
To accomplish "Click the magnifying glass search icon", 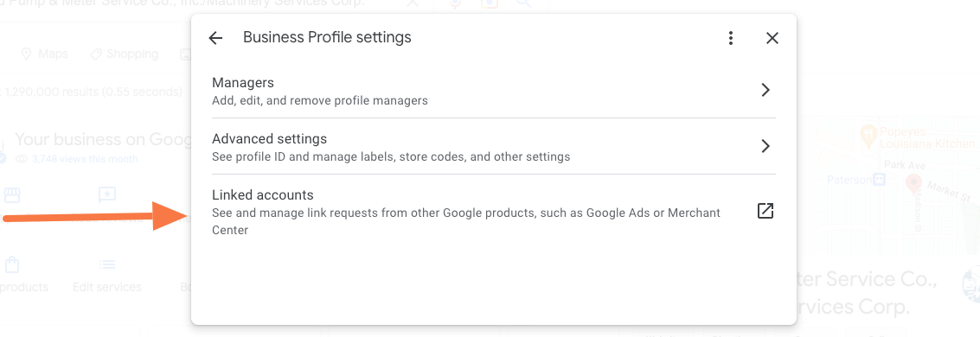I will (524, 3).
